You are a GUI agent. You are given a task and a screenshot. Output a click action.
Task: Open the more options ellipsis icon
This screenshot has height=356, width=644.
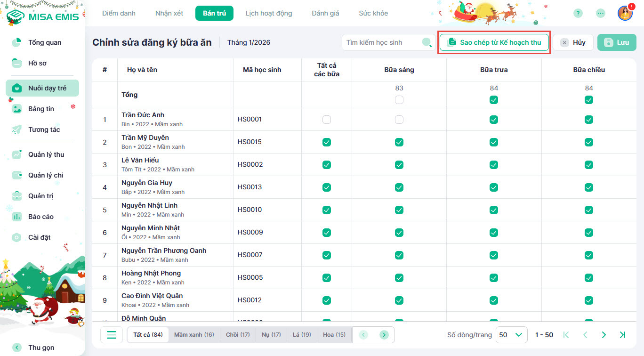coord(600,13)
